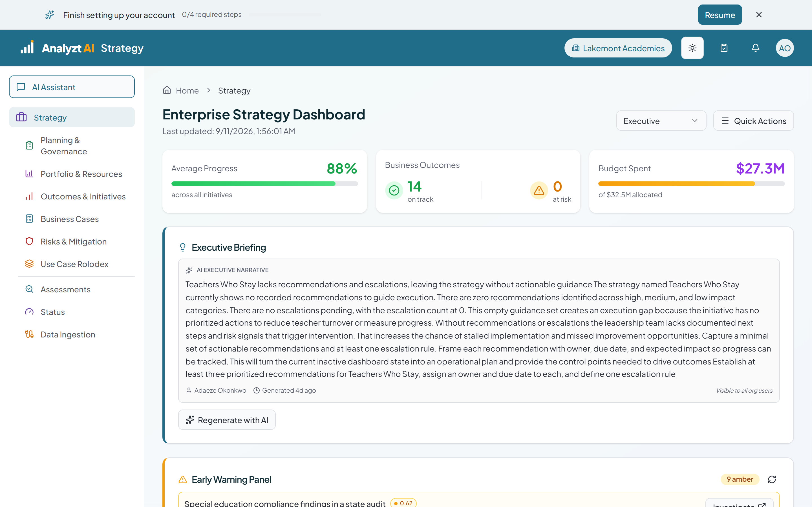
Task: Open the AO user avatar menu
Action: pyautogui.click(x=784, y=48)
